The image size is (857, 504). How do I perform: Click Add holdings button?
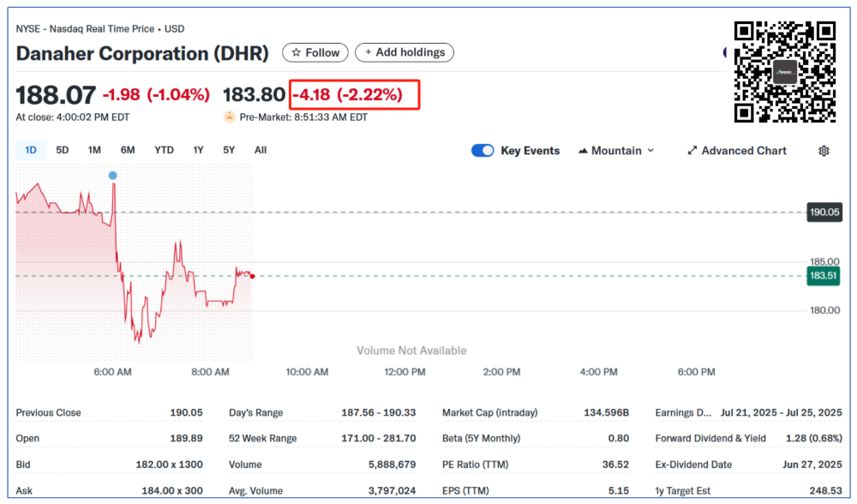[405, 53]
